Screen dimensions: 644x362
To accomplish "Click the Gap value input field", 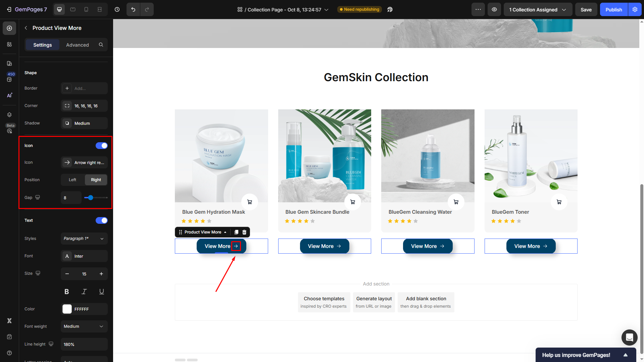I will [71, 198].
